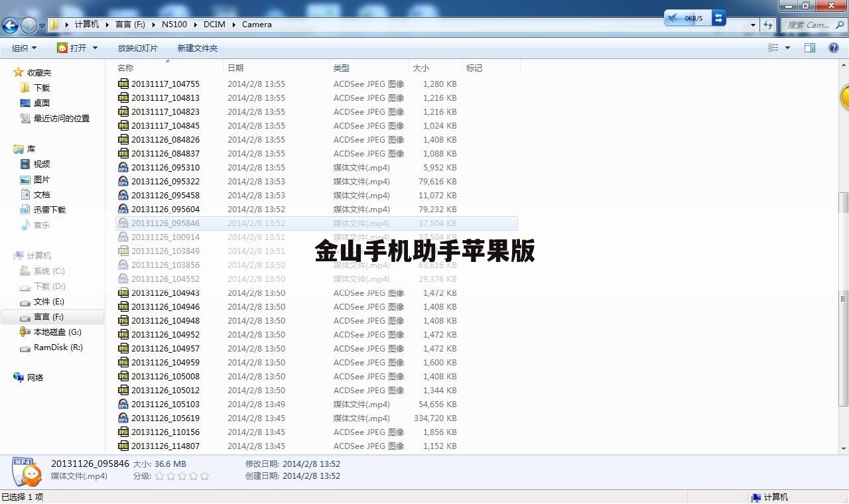Screen dimensions: 849x504
Task: Open the help icon
Action: [x=834, y=48]
